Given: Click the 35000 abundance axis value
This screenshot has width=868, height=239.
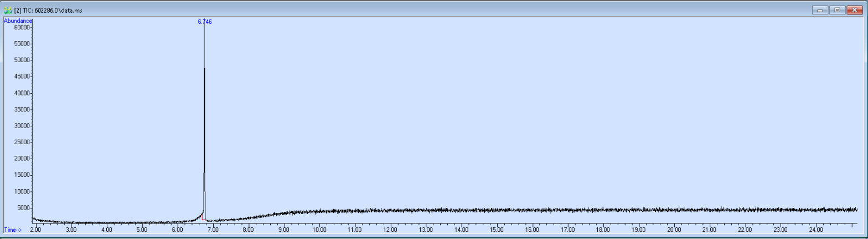Looking at the screenshot, I should pos(21,109).
